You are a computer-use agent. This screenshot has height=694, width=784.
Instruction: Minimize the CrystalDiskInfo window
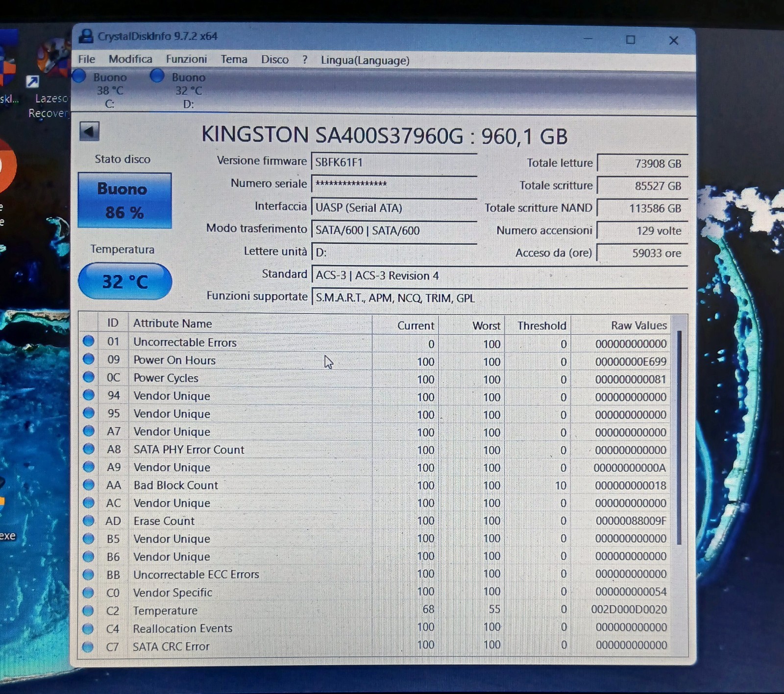click(588, 39)
